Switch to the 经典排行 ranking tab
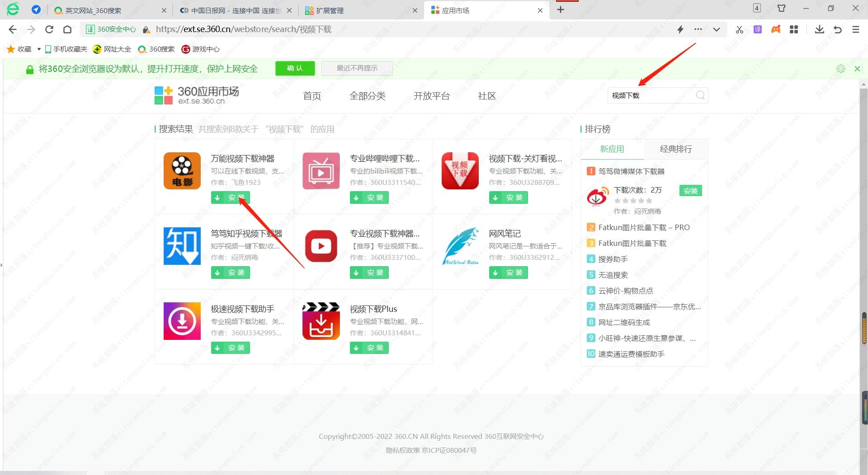868x475 pixels. pyautogui.click(x=675, y=149)
